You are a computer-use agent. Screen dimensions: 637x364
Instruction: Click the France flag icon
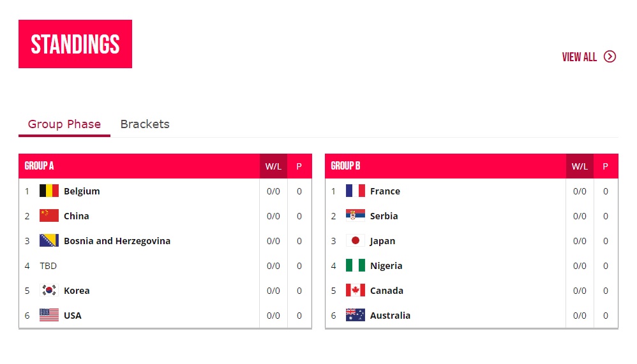[x=356, y=191]
